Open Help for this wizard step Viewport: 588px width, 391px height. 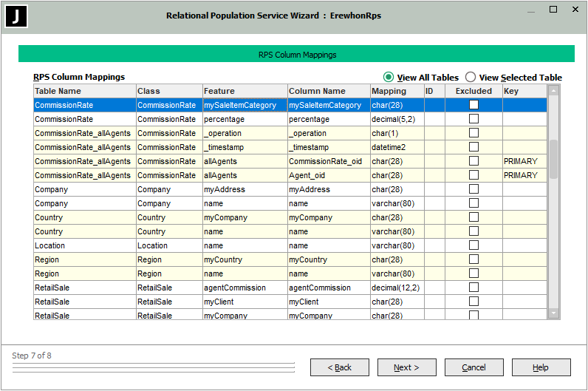pos(541,367)
